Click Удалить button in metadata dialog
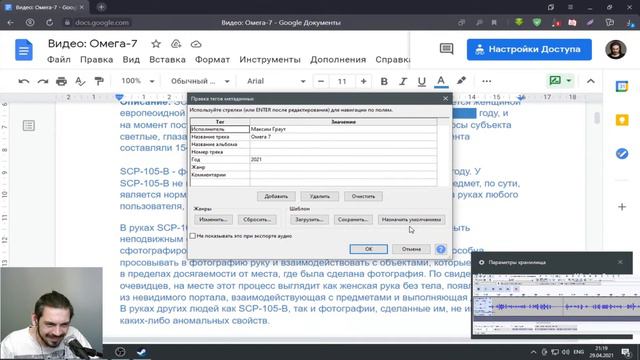 (x=320, y=196)
